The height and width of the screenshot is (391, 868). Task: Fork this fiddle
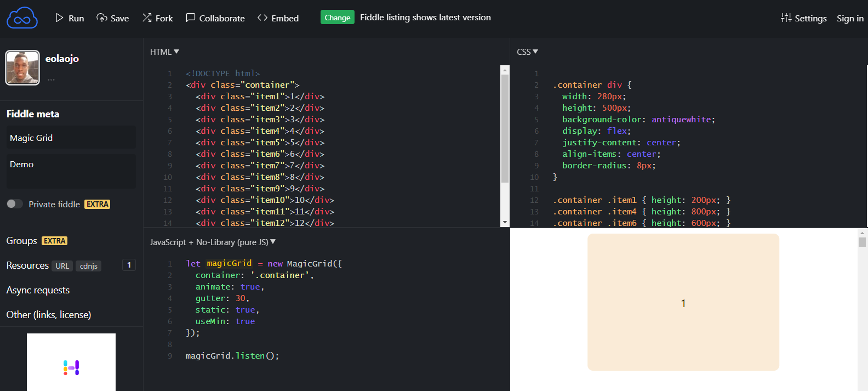pos(158,18)
